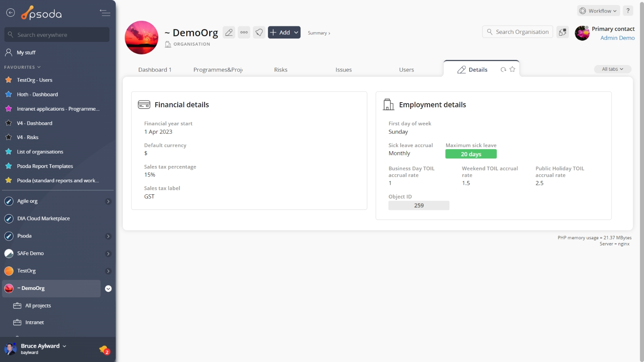Click star icon next to Hoth - Dashboard

pos(8,94)
